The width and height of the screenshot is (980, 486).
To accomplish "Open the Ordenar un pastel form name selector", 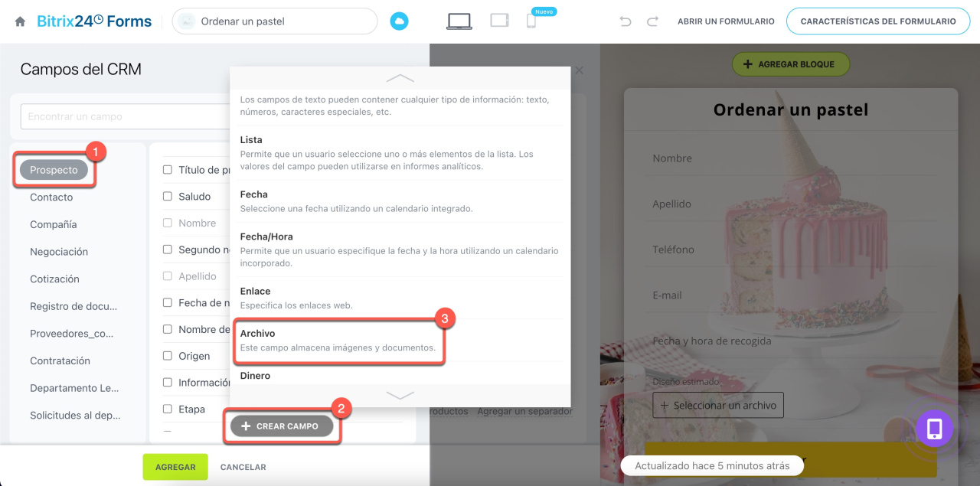I will coord(275,21).
